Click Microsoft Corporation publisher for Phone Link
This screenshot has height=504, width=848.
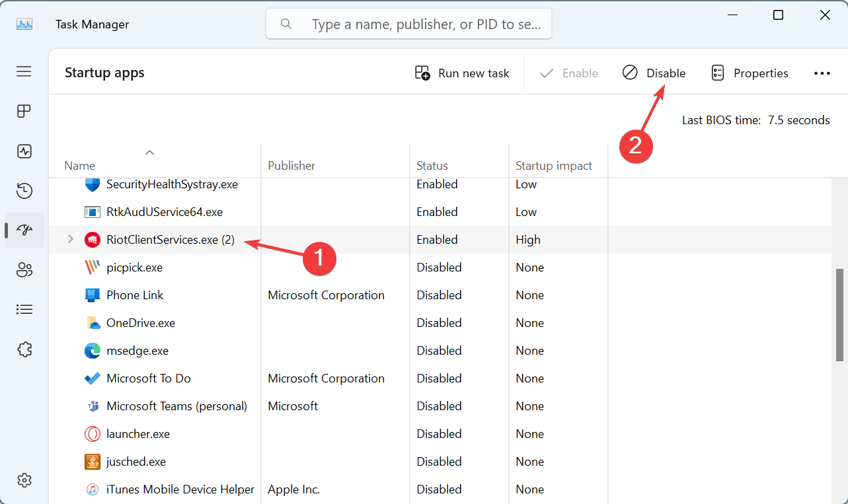click(x=326, y=295)
